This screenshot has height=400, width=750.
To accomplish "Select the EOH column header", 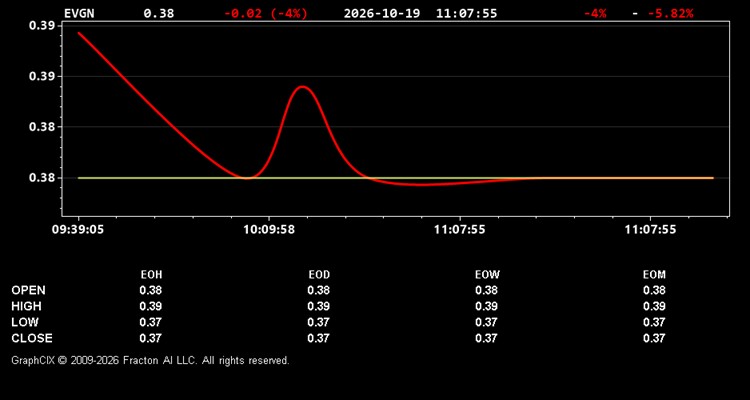I will click(151, 275).
